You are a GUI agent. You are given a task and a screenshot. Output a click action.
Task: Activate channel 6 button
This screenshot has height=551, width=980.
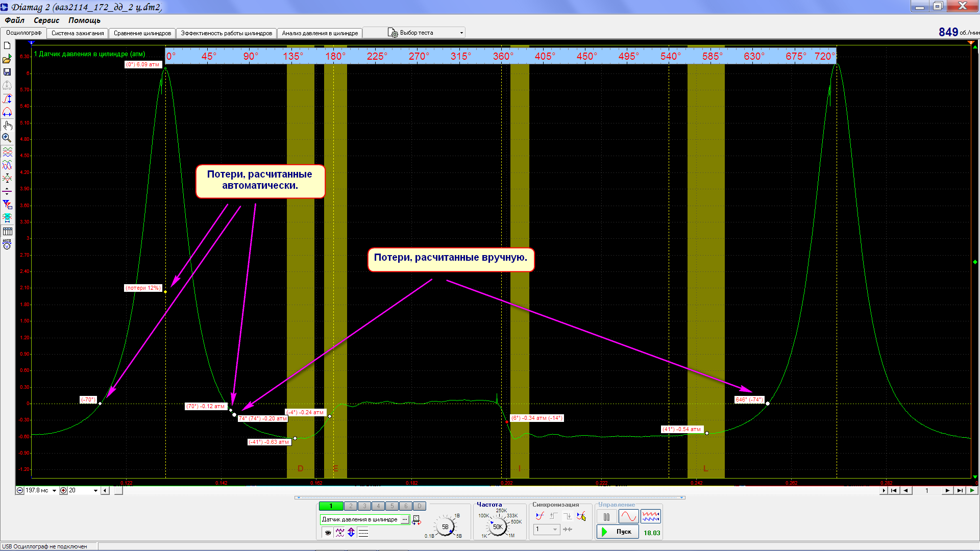click(406, 506)
